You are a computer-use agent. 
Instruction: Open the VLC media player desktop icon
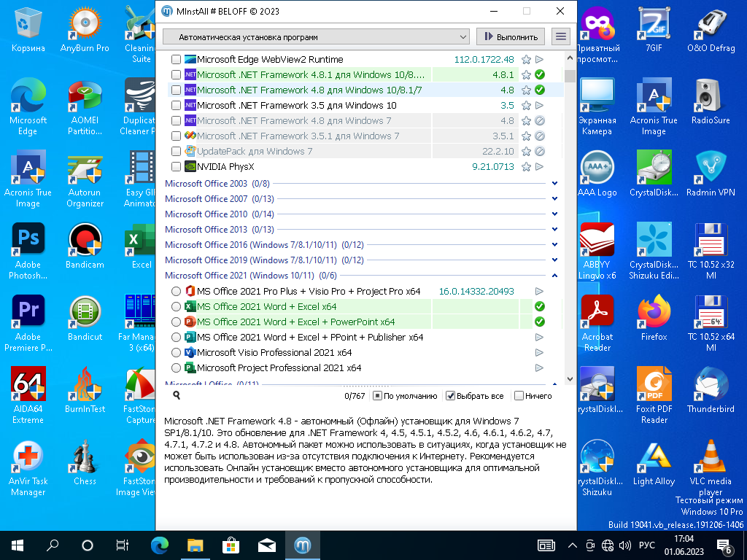711,467
